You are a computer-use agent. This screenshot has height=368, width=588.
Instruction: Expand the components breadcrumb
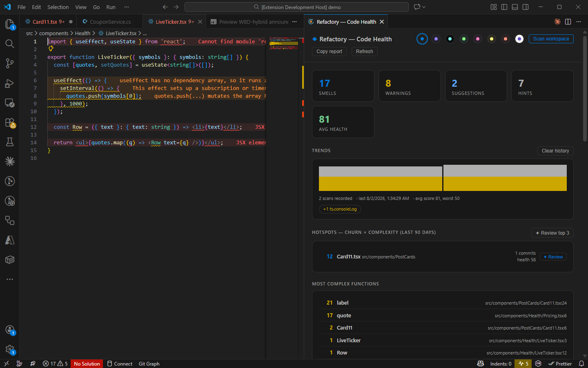pyautogui.click(x=53, y=33)
